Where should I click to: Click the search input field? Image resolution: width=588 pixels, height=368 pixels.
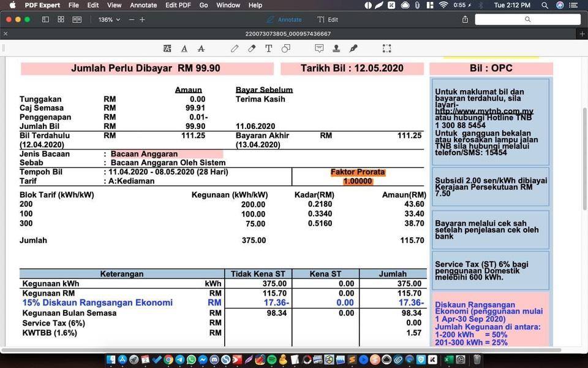pos(527,20)
